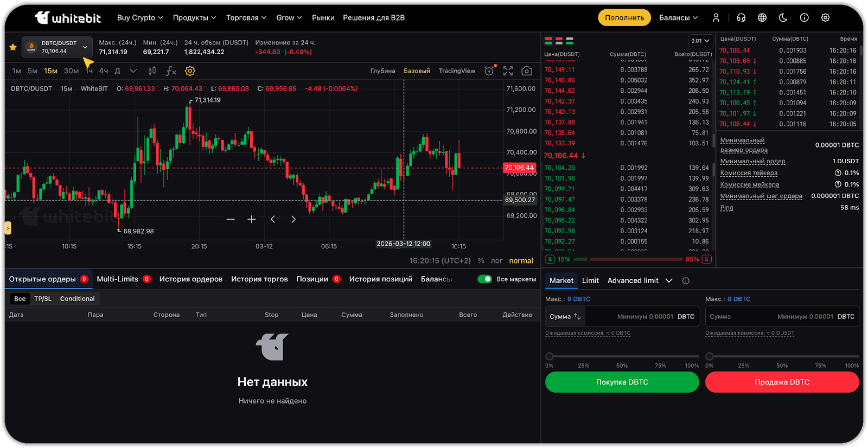Open the fx indicators tool
This screenshot has height=448, width=868.
click(x=171, y=71)
